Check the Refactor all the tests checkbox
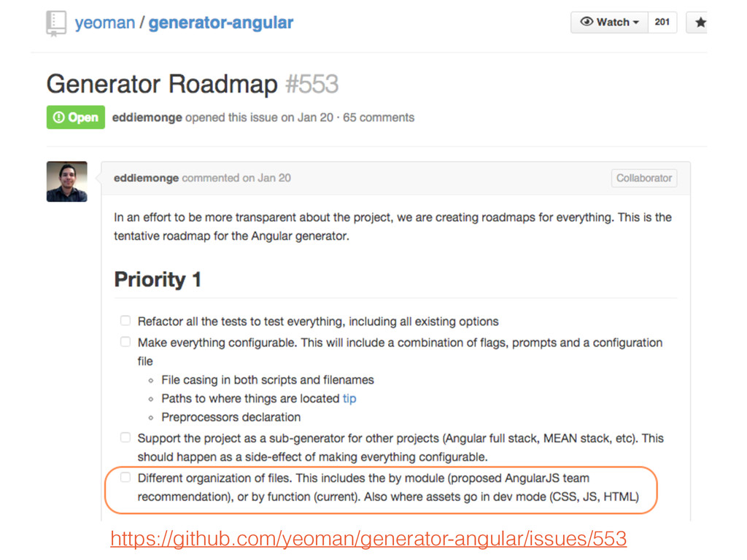 [x=125, y=321]
